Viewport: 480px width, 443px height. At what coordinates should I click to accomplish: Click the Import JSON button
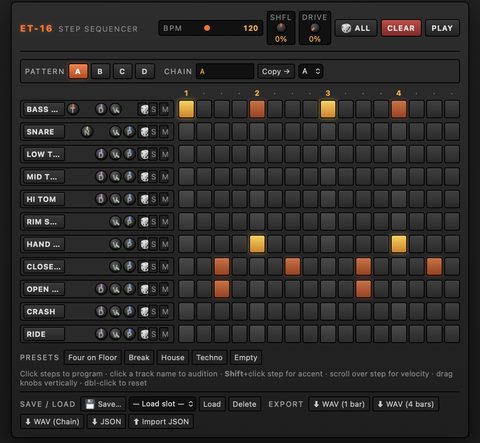point(161,422)
